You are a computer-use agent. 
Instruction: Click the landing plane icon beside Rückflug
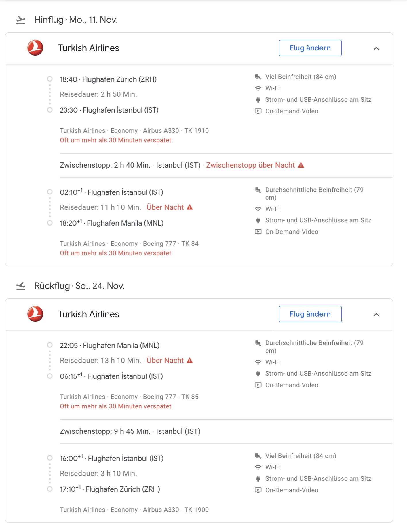tap(21, 286)
